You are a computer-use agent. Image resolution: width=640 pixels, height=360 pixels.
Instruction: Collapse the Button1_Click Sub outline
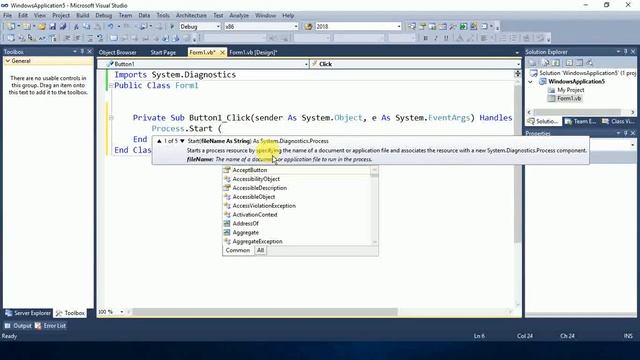click(111, 118)
